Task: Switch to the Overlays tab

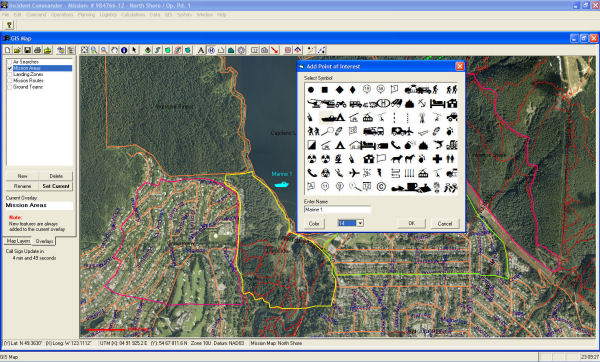Action: (44, 241)
